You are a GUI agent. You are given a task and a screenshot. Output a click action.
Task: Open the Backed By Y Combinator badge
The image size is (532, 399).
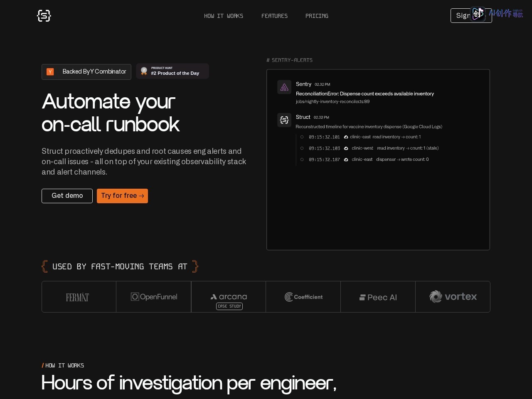pyautogui.click(x=86, y=72)
